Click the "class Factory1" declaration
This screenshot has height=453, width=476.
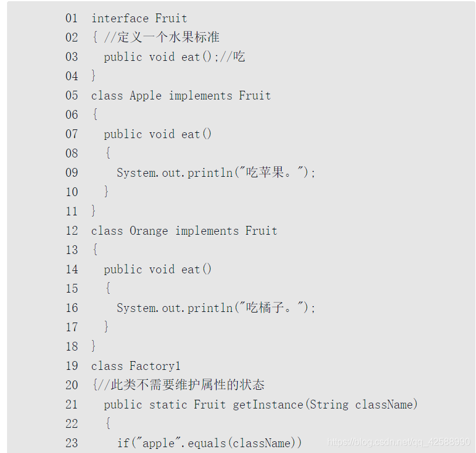(x=136, y=366)
